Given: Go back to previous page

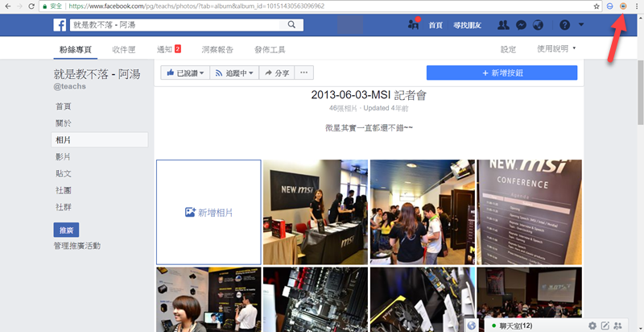Looking at the screenshot, I should point(8,6).
